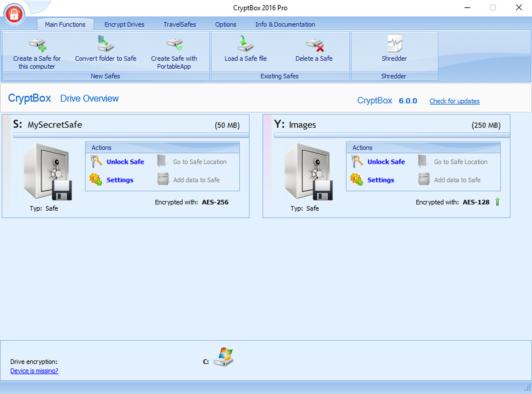Click AES-128 encryption label
This screenshot has height=394, width=532.
[476, 202]
